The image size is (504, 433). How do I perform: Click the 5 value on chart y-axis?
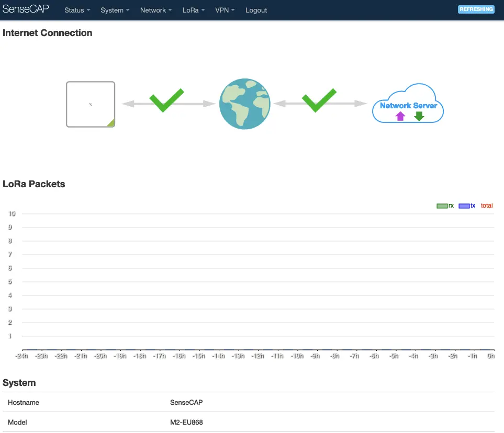pos(10,282)
